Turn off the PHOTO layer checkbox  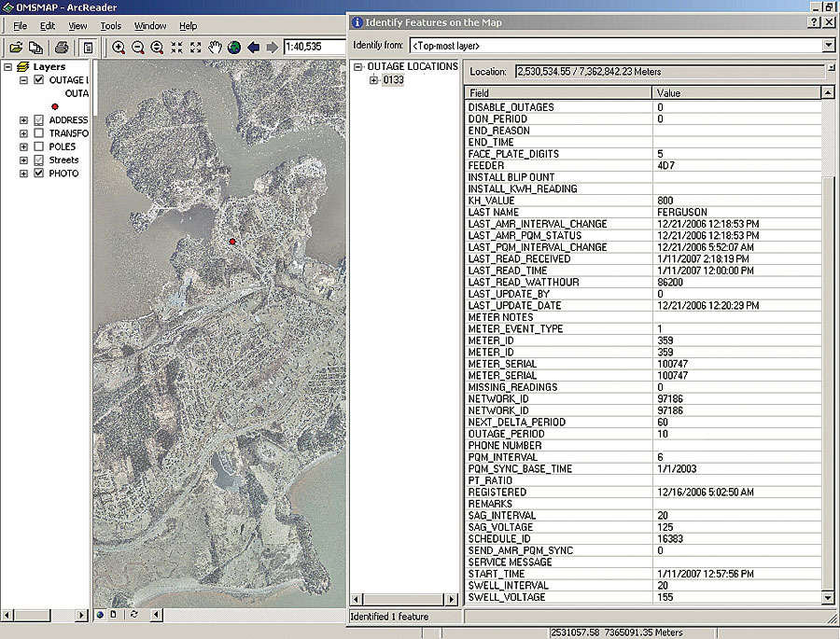point(38,174)
